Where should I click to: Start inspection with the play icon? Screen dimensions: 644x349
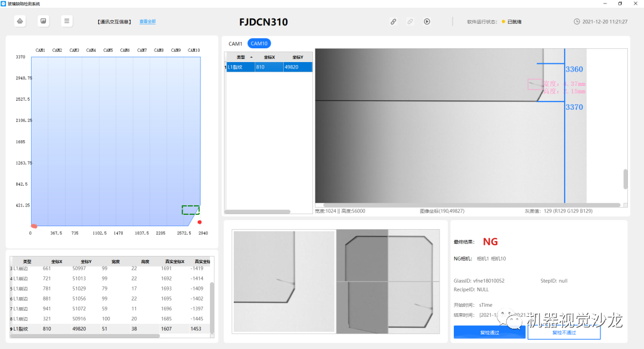point(427,21)
